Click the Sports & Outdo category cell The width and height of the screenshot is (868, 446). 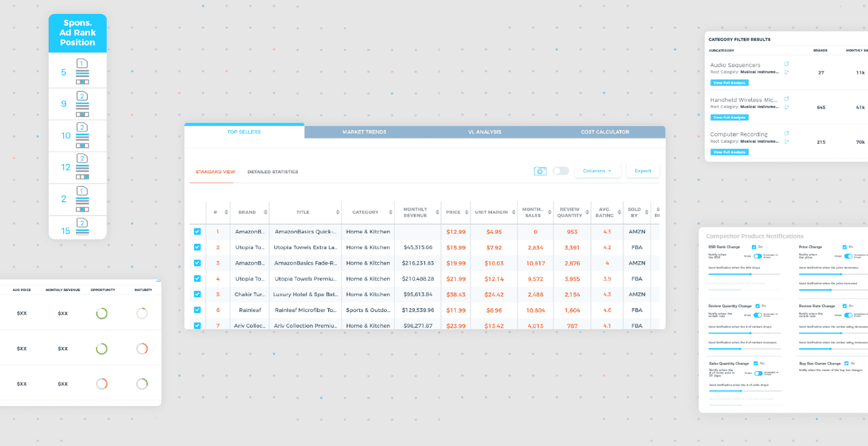coord(368,310)
